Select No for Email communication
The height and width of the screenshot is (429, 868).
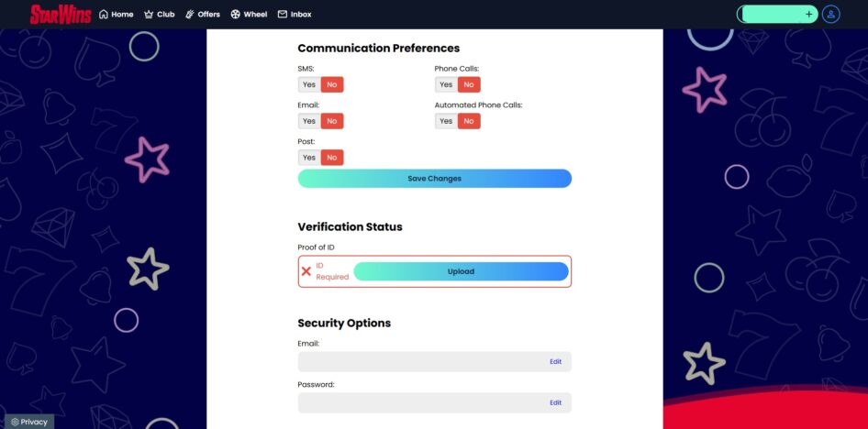click(332, 121)
